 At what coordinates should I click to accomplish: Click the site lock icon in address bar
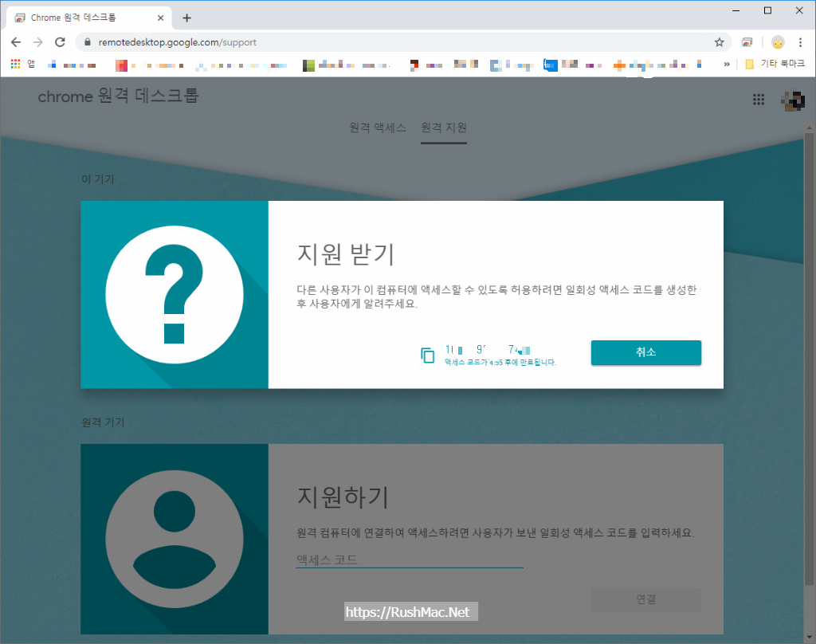click(x=88, y=42)
